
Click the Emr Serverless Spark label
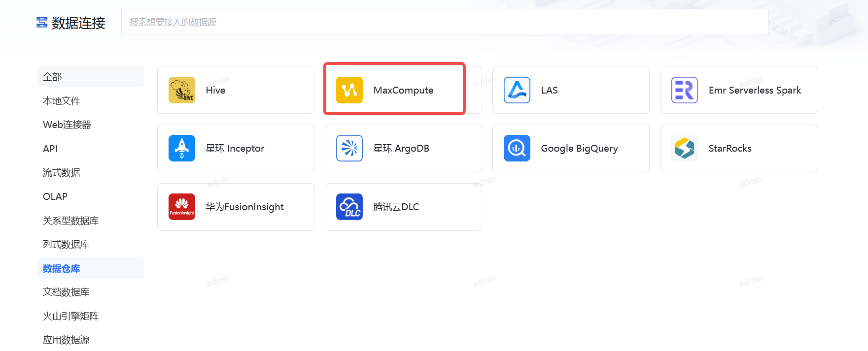click(x=755, y=90)
